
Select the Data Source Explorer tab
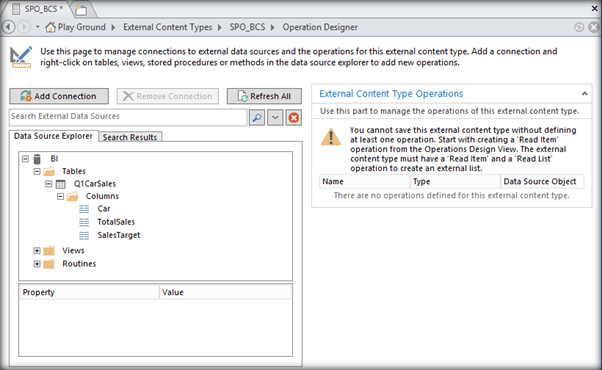click(x=53, y=136)
